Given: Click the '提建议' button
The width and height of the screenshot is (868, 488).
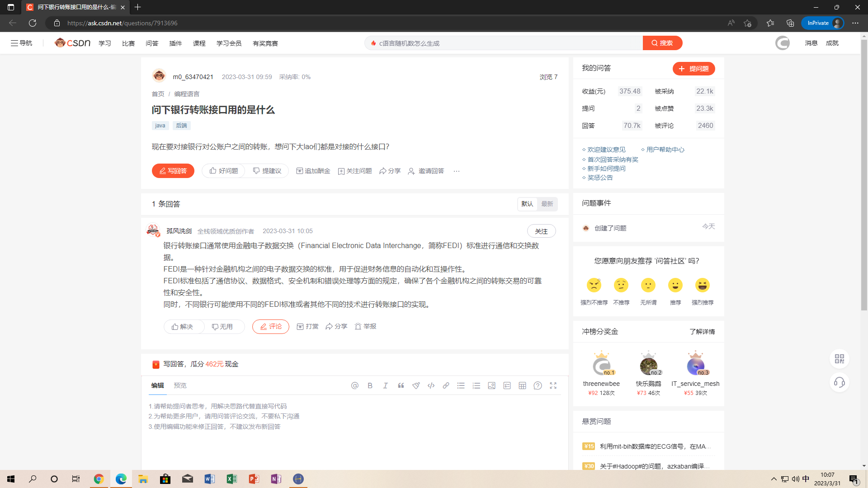Looking at the screenshot, I should [267, 171].
